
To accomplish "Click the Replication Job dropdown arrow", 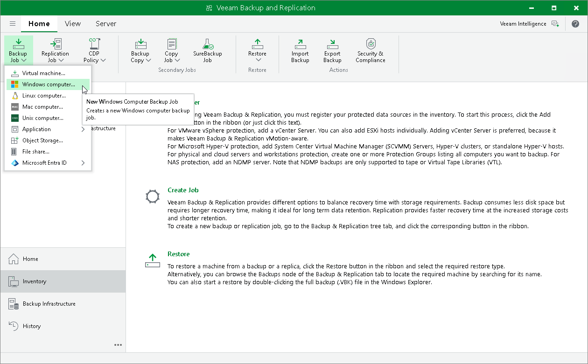I will [x=61, y=60].
